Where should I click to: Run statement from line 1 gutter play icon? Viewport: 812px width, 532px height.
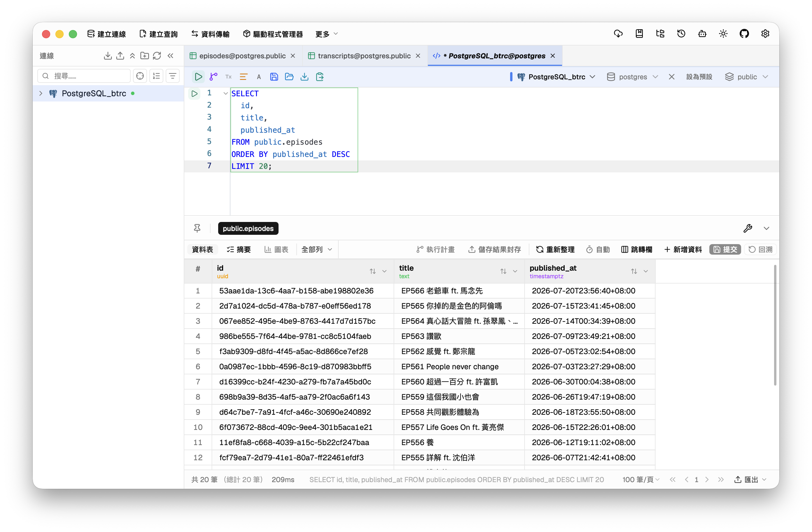point(195,94)
